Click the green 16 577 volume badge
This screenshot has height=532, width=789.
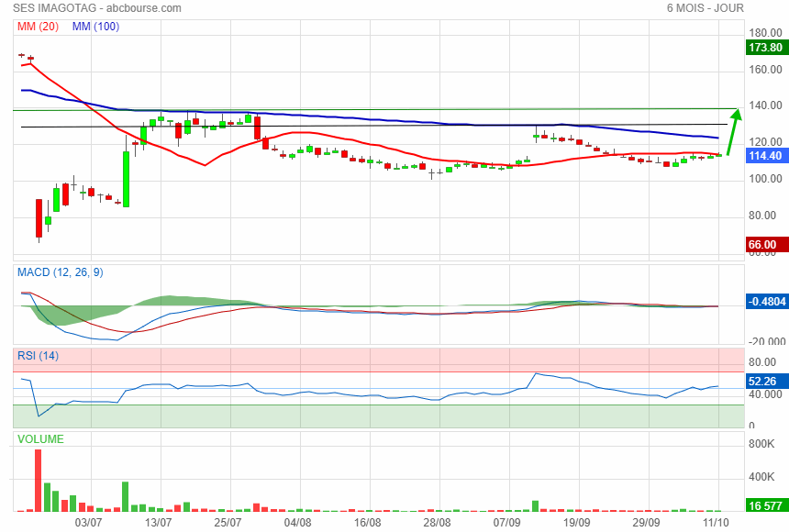(766, 505)
